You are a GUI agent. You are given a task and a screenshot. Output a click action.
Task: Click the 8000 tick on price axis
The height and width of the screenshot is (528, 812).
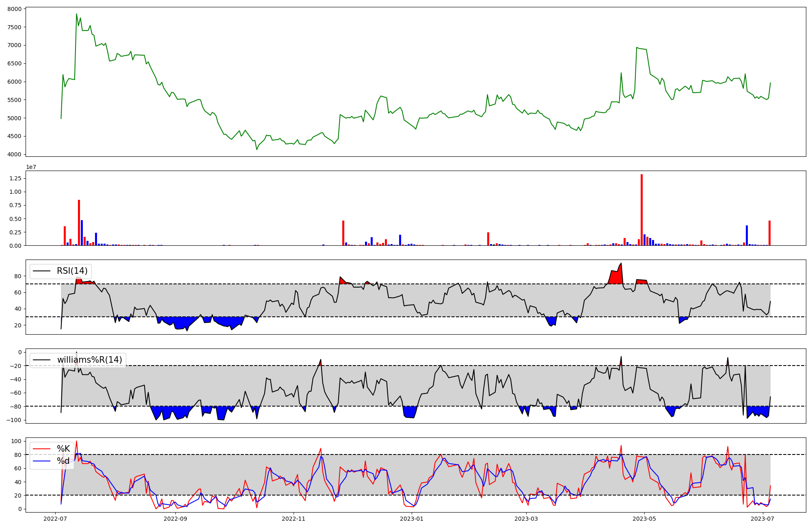(x=15, y=9)
